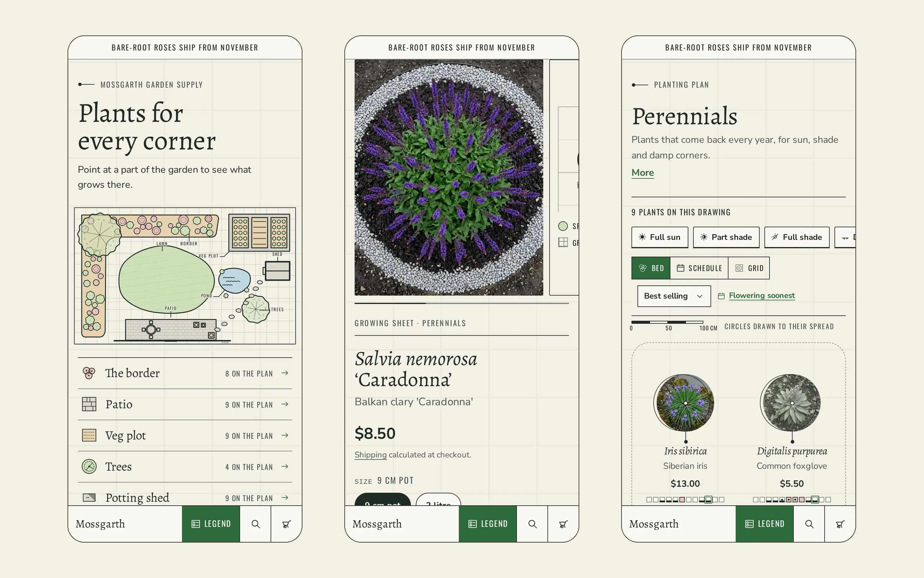Viewport: 924px width, 578px height.
Task: Select the large corner tree on the plan
Action: pyautogui.click(x=100, y=234)
